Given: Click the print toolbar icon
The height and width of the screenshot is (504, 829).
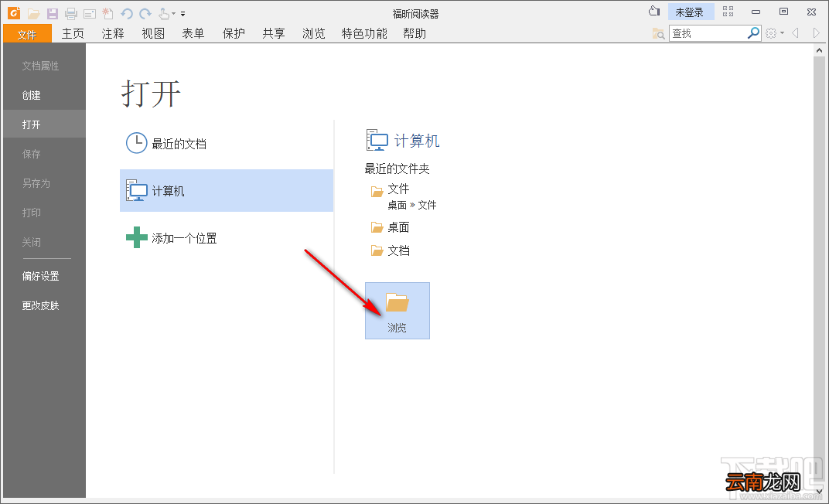Looking at the screenshot, I should 71,14.
